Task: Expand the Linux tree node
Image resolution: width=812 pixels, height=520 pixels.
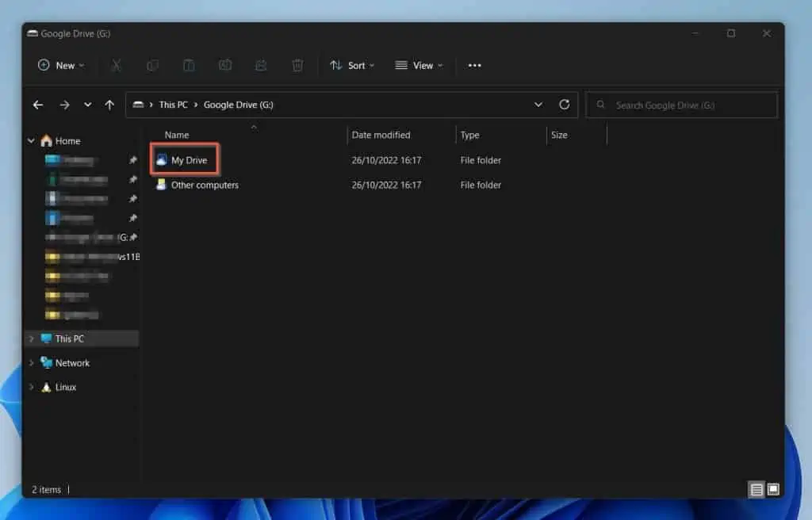Action: point(31,387)
